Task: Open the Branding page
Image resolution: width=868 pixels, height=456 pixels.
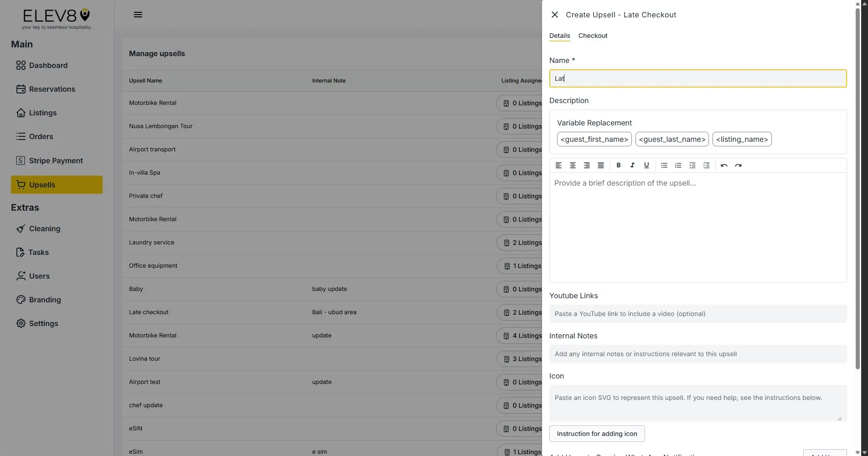Action: click(x=45, y=300)
